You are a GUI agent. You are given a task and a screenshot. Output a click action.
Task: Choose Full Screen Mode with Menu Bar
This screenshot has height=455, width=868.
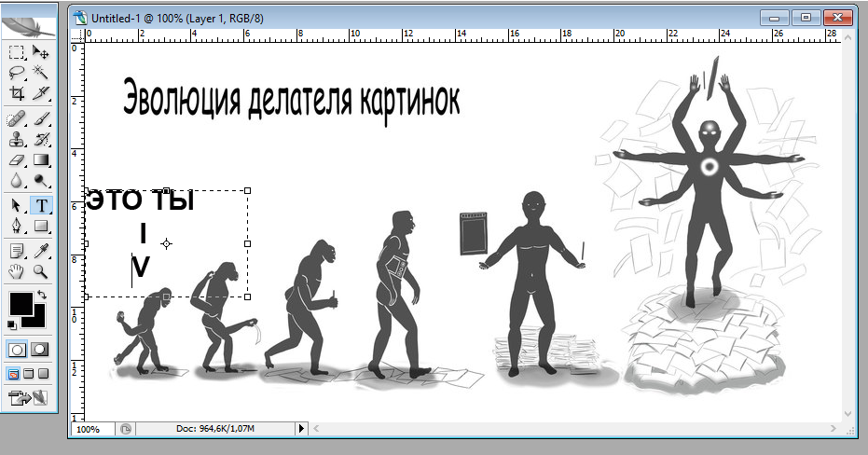coord(28,374)
